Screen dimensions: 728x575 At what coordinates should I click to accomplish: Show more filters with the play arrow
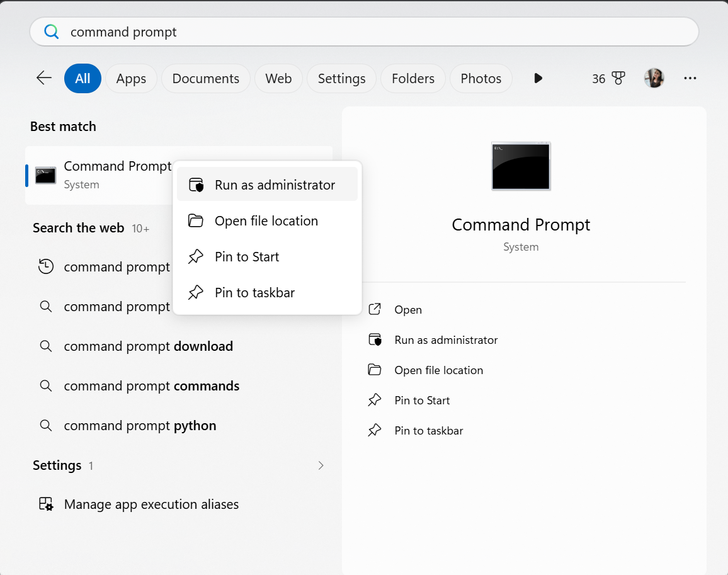click(538, 78)
